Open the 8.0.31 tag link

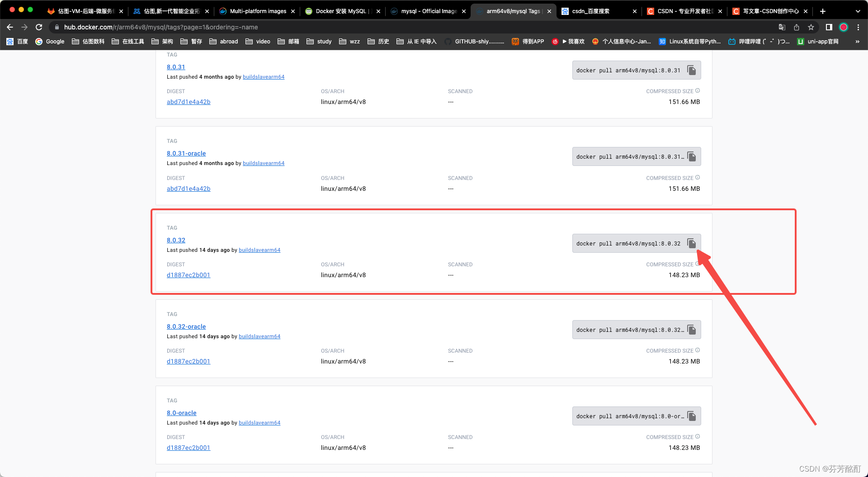[176, 67]
